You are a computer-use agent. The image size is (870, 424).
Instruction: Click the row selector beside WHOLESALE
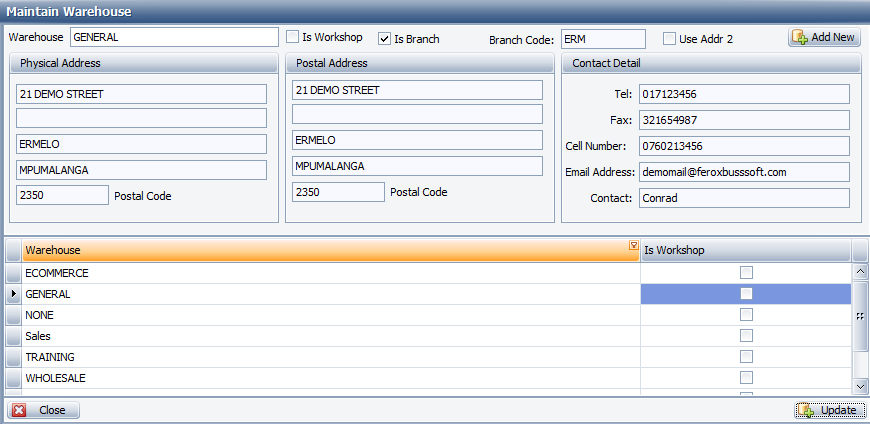pos(13,378)
